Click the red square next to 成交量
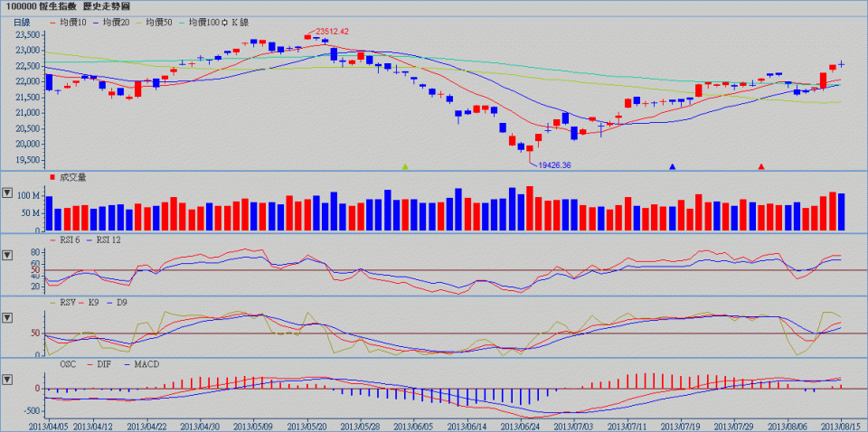 click(x=52, y=177)
